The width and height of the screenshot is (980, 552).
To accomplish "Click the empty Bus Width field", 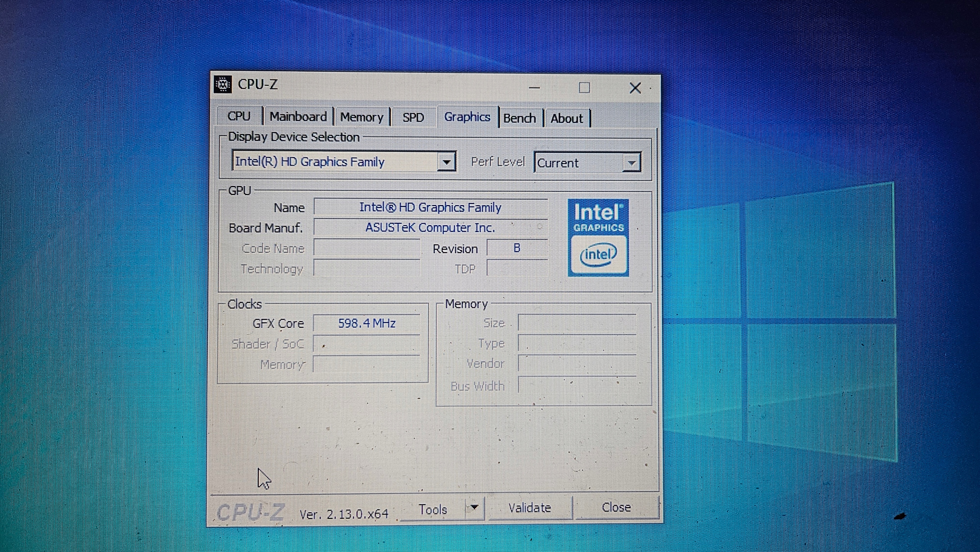I will (x=577, y=385).
